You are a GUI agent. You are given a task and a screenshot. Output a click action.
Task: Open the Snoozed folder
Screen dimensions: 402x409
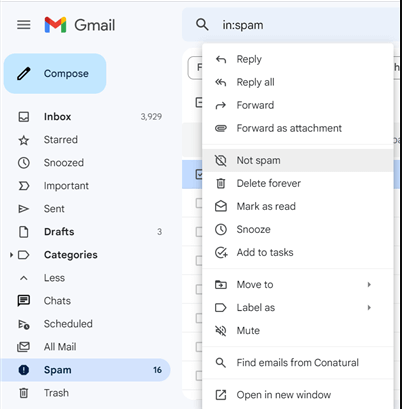pyautogui.click(x=85, y=163)
